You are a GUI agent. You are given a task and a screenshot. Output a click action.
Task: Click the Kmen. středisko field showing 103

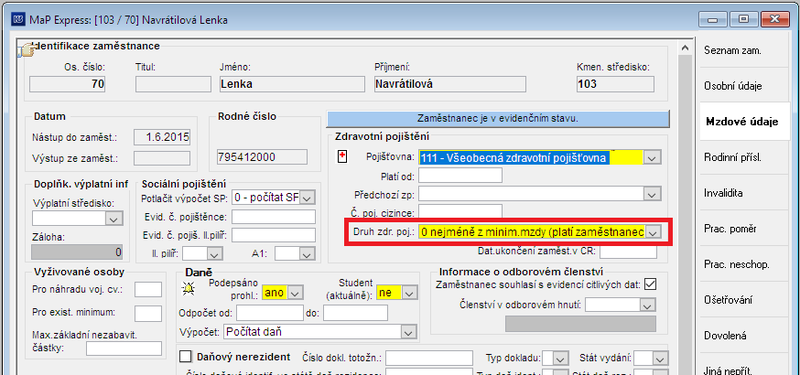point(615,84)
